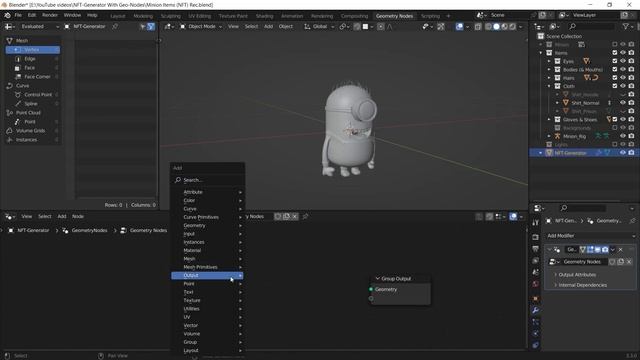This screenshot has width=640, height=360.
Task: Open viewport Object menu
Action: pos(286,27)
